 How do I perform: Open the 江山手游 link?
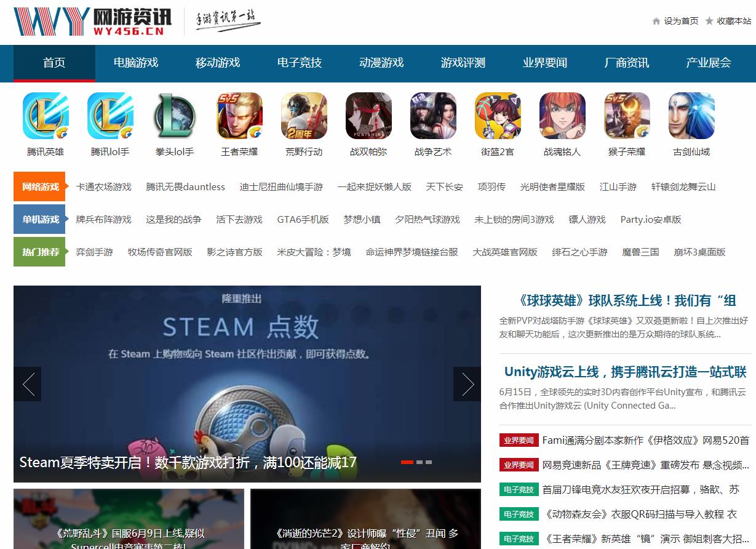click(x=618, y=187)
